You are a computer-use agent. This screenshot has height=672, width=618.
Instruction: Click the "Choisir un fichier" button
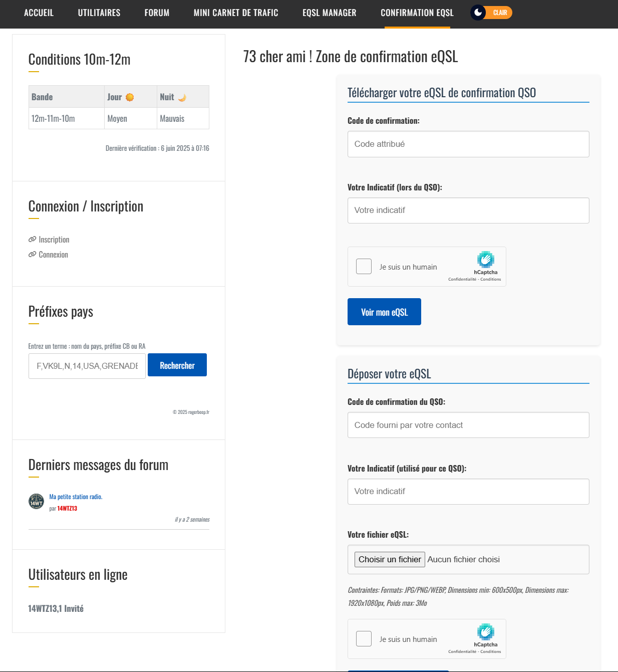pos(390,559)
